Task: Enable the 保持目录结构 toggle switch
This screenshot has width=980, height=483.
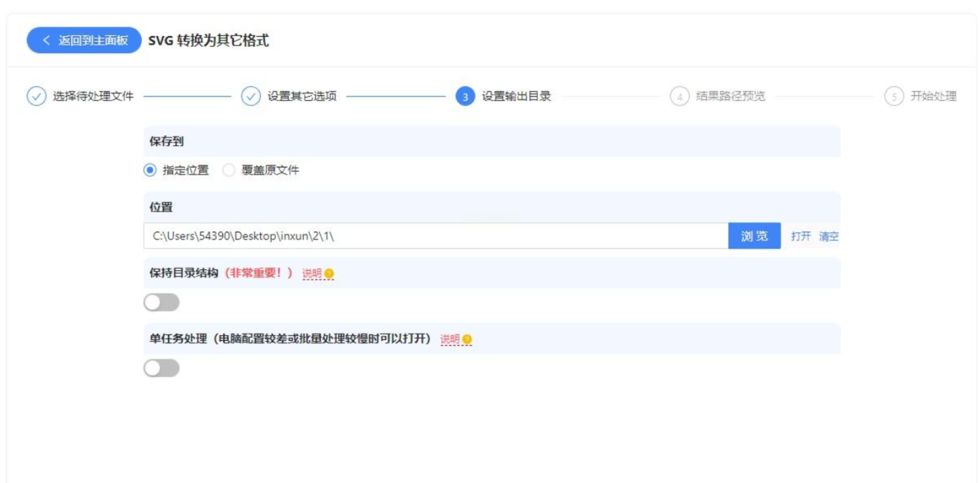Action: click(x=161, y=303)
